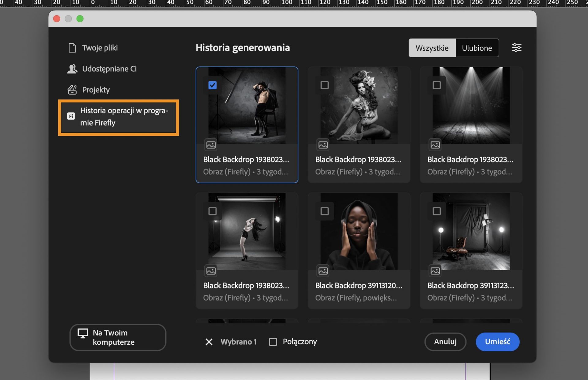Click the monitor icon in Na Twoim komputerze

click(83, 333)
